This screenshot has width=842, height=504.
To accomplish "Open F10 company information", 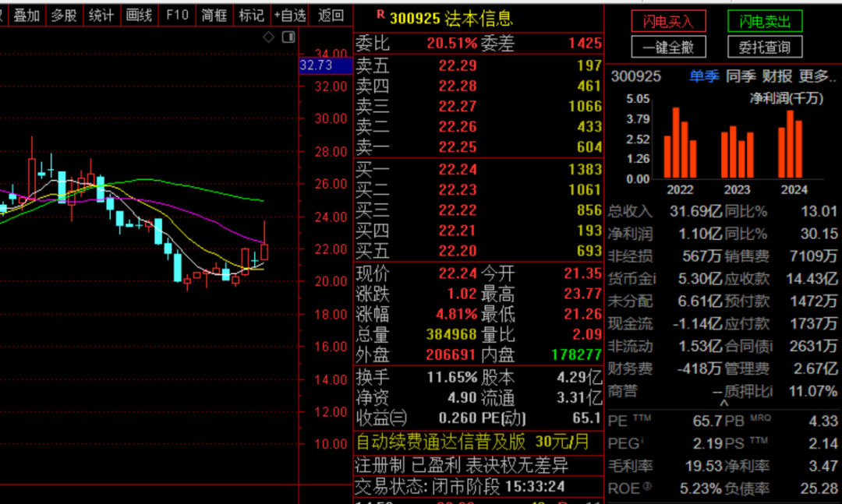I will [177, 16].
